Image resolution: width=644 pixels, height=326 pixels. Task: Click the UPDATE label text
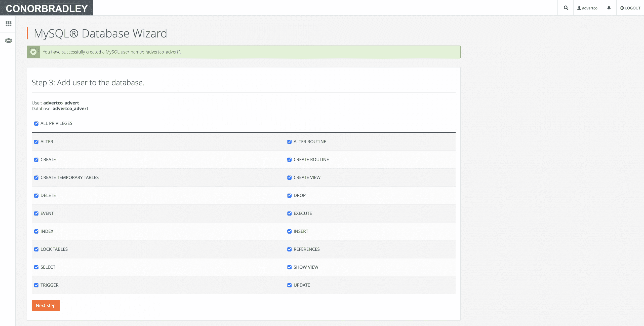pos(302,285)
